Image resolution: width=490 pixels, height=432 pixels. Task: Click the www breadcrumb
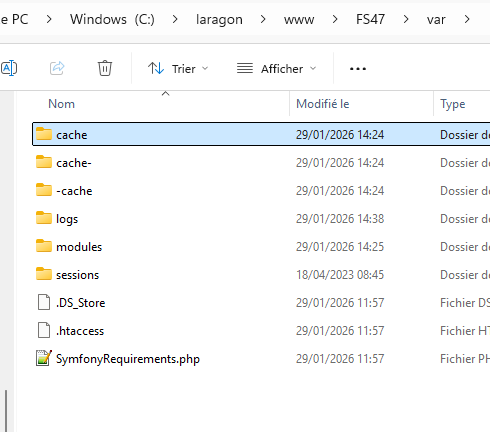click(299, 20)
